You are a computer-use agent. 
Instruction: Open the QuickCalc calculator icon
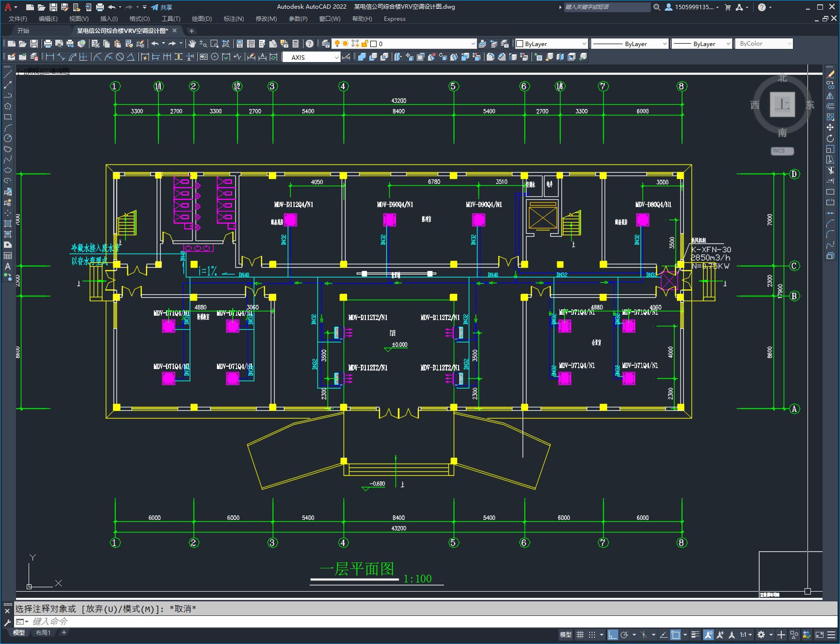296,44
